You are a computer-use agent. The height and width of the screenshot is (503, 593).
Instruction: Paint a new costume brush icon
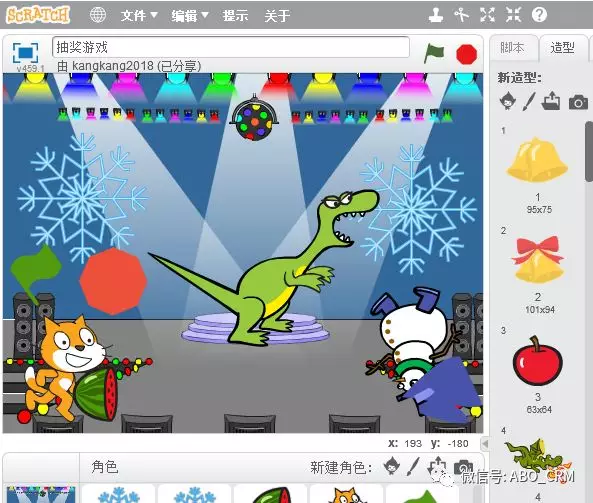(x=529, y=101)
